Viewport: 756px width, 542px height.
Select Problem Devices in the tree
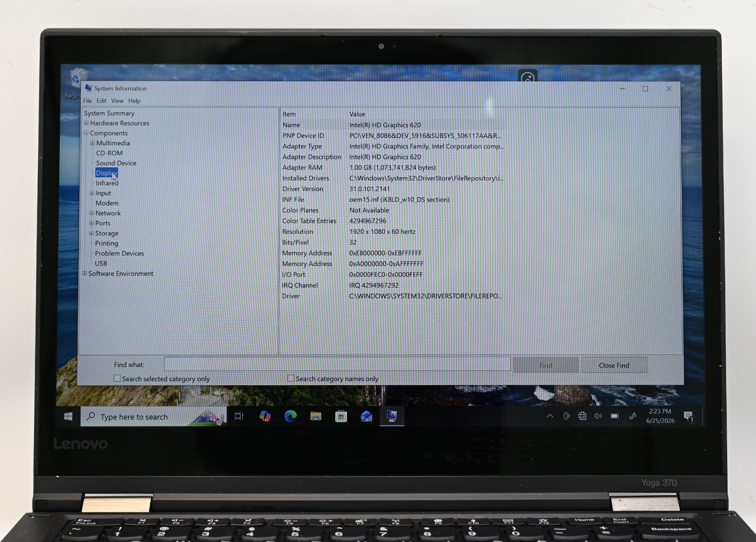click(119, 253)
